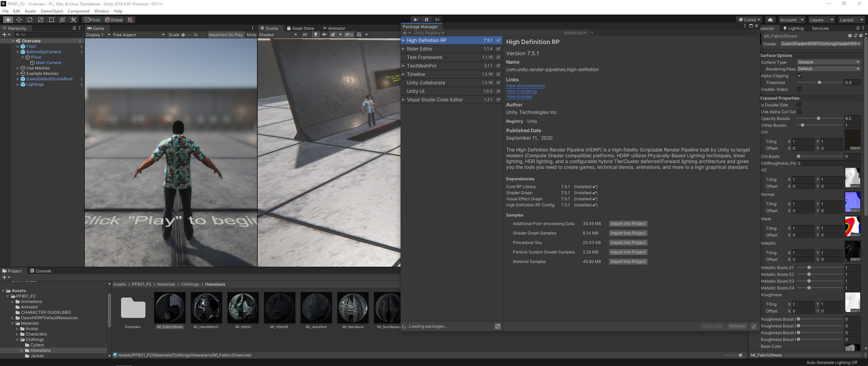Open Display 1 dropdown in Game view
The width and height of the screenshot is (868, 366).
pos(98,35)
